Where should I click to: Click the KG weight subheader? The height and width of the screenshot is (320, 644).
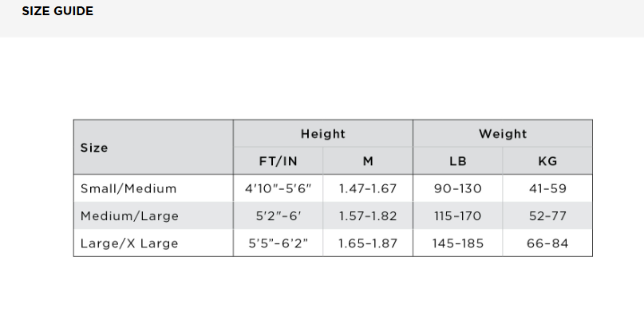click(547, 161)
